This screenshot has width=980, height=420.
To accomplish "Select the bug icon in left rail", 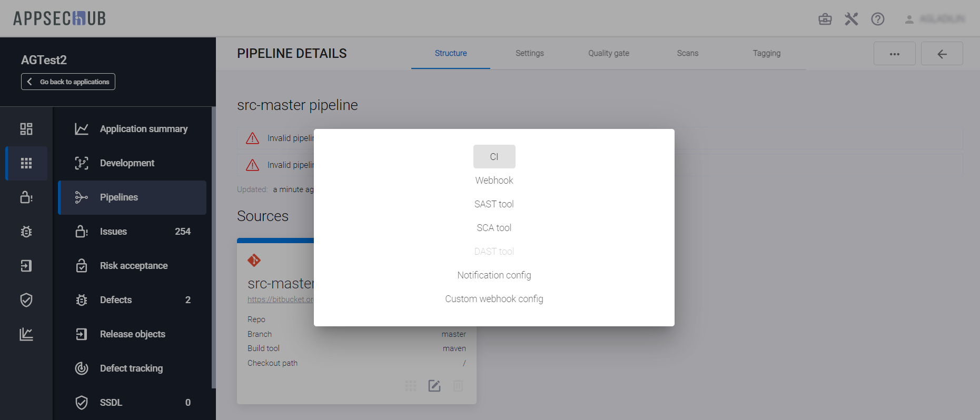I will pyautogui.click(x=26, y=232).
